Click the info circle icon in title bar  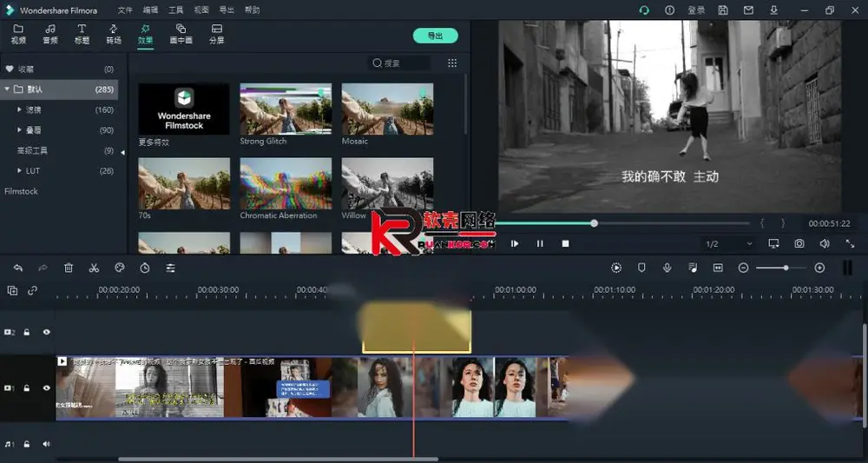670,10
